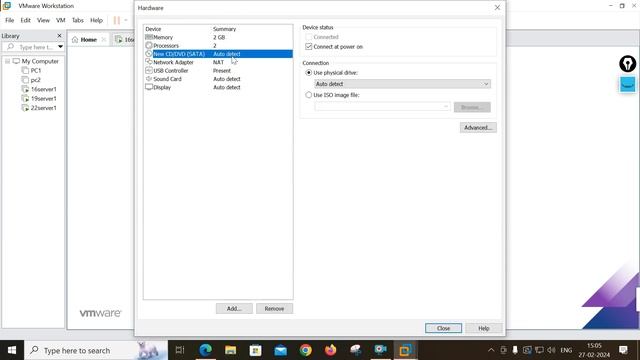Click the 22server1 VM icon
This screenshot has width=640, height=360.
pyautogui.click(x=25, y=108)
